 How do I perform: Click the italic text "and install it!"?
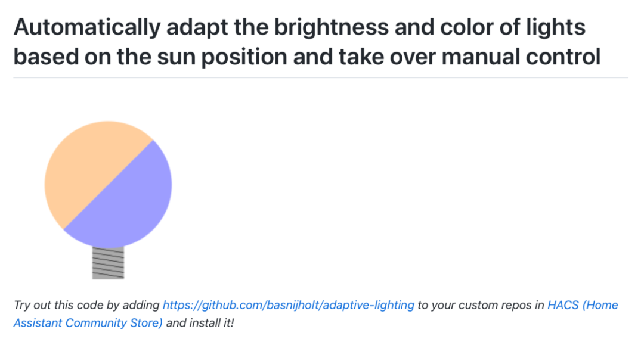tap(200, 324)
